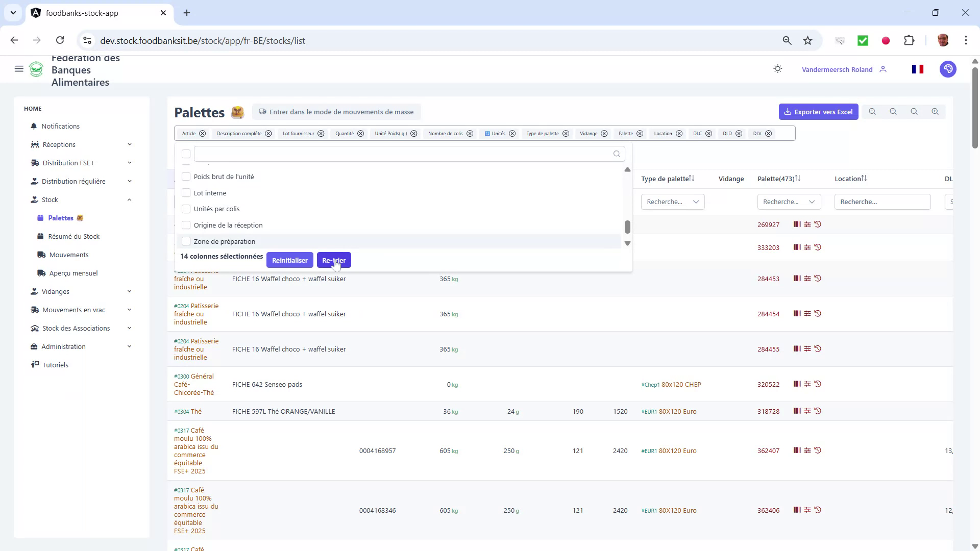Viewport: 980px width, 551px height.
Task: Click the history icon on palette 284453
Action: [x=818, y=278]
